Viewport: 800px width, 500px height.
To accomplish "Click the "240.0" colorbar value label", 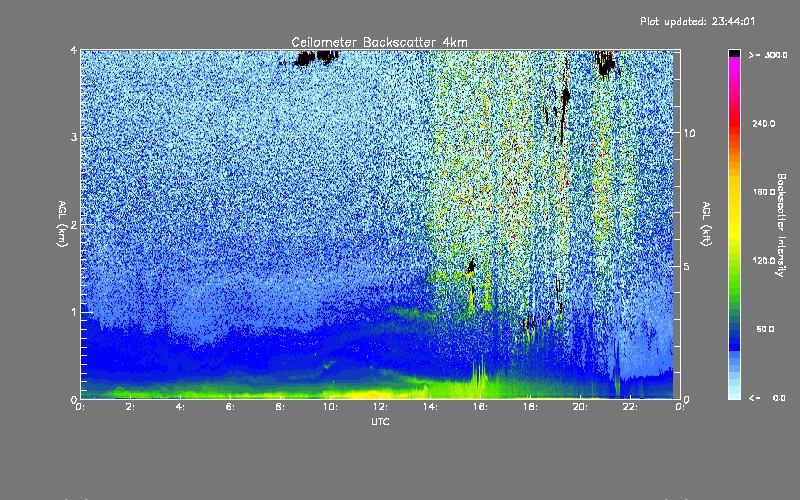I will click(x=764, y=123).
